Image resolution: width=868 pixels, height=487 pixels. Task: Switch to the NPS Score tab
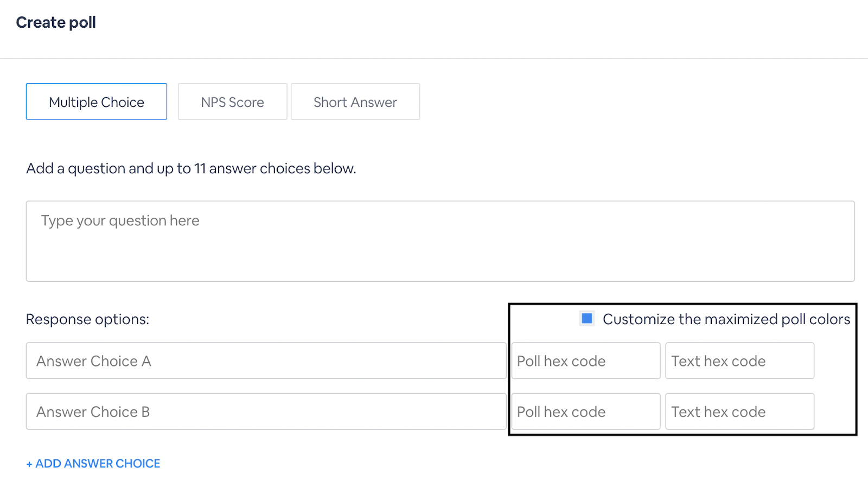click(232, 102)
